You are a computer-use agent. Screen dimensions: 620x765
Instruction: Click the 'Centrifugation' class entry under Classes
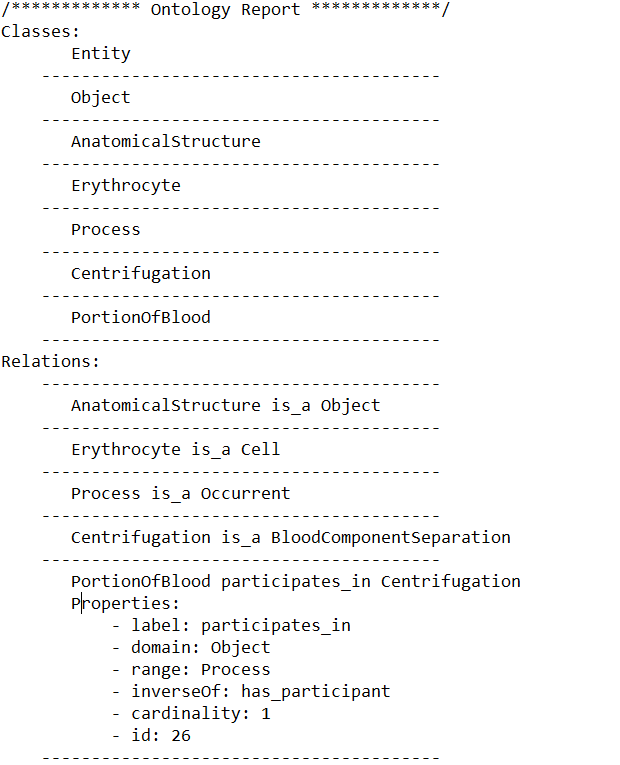pos(140,274)
